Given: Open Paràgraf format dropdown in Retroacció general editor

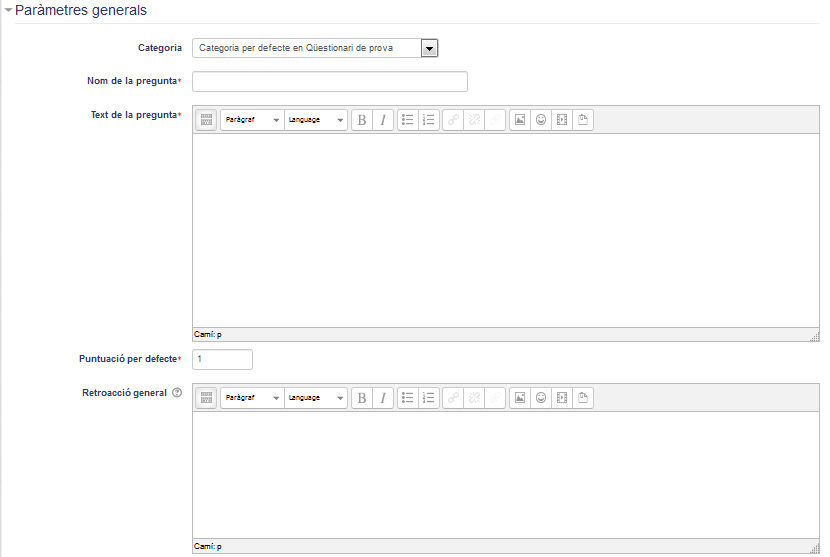Looking at the screenshot, I should point(252,398).
